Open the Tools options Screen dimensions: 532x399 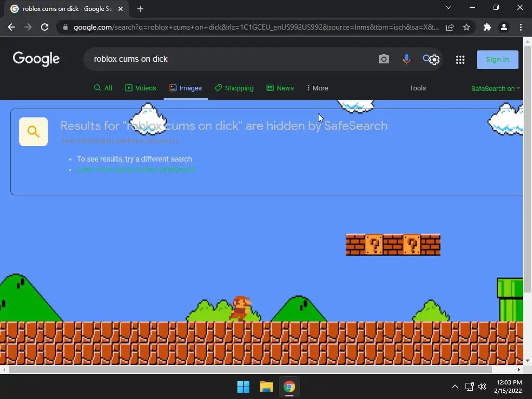coord(417,88)
